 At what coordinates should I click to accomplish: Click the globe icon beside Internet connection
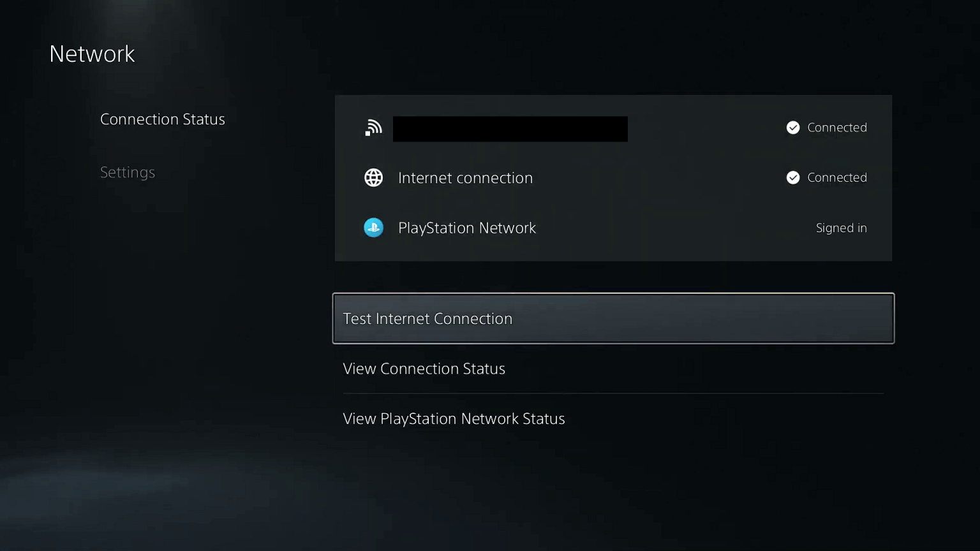[373, 177]
